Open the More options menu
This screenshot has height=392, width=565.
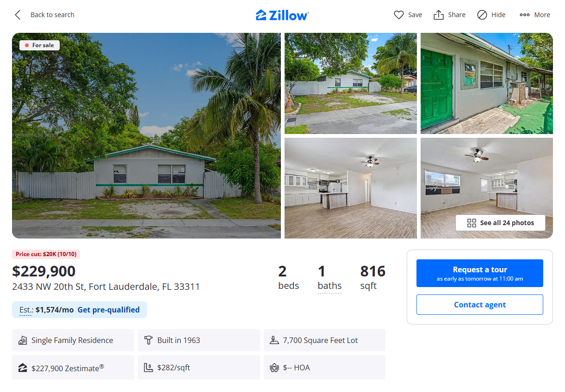tap(534, 15)
